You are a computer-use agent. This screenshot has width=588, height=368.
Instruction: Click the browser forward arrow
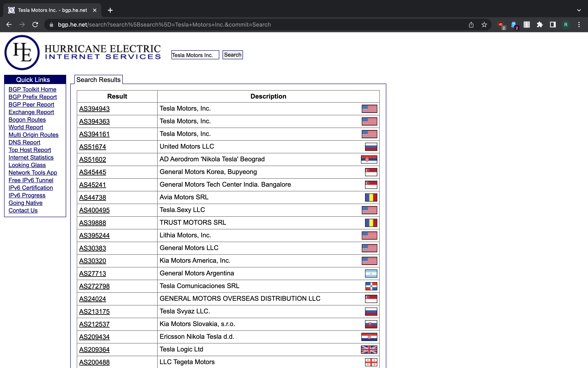point(22,25)
